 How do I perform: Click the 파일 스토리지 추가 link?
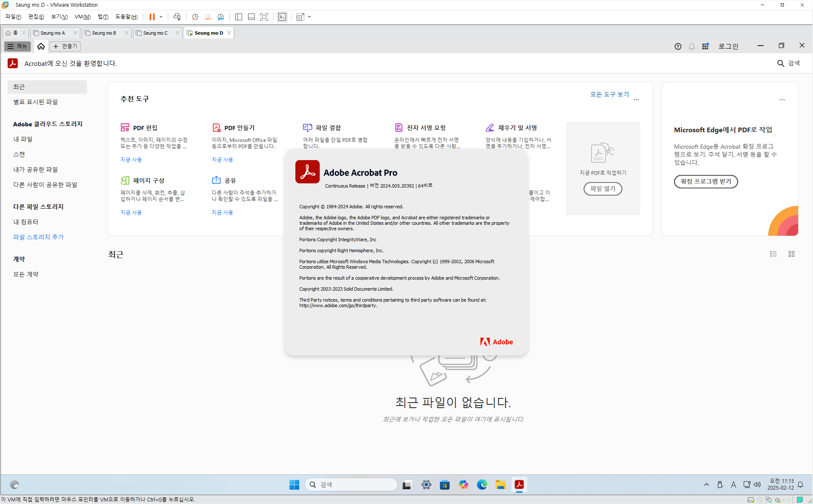coord(38,237)
